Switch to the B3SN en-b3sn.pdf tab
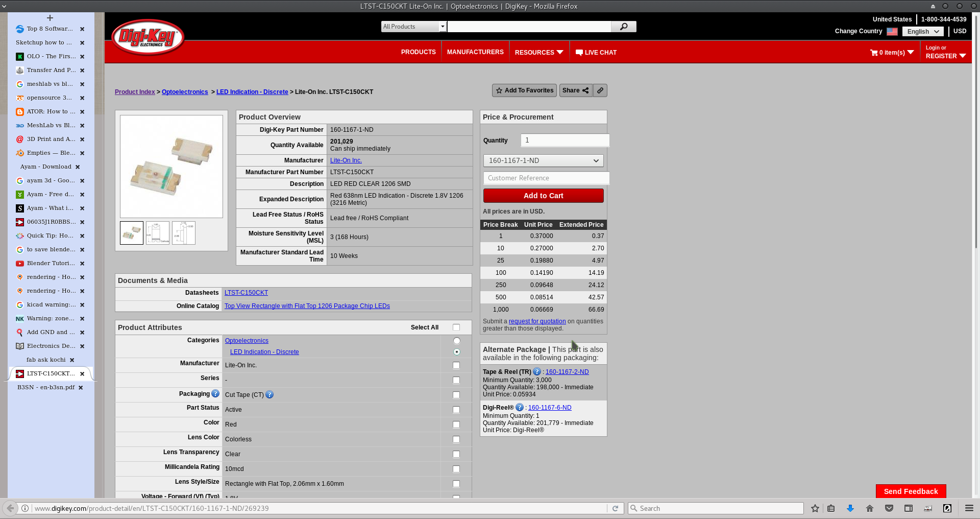980x519 pixels. [x=46, y=388]
